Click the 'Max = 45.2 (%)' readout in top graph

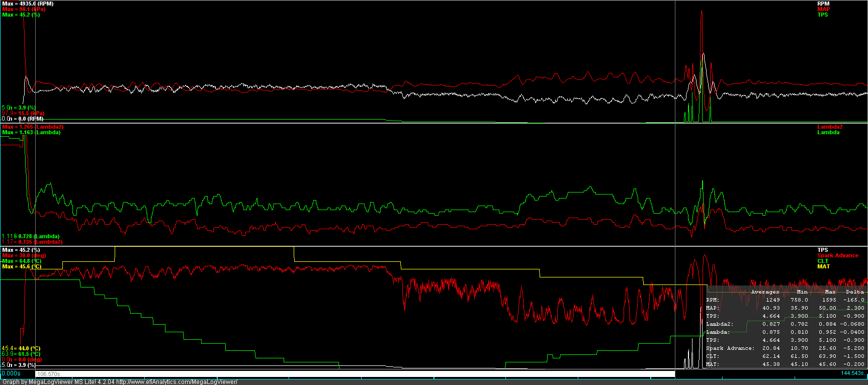click(21, 15)
